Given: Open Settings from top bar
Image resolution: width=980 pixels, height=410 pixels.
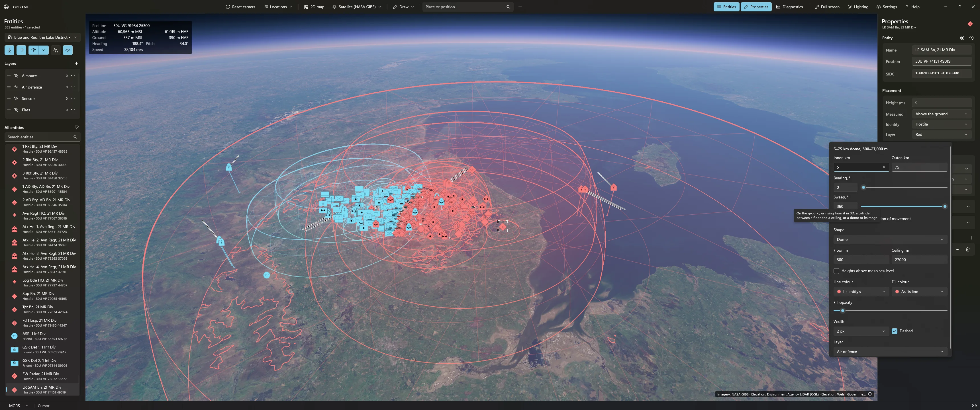Looking at the screenshot, I should (886, 7).
